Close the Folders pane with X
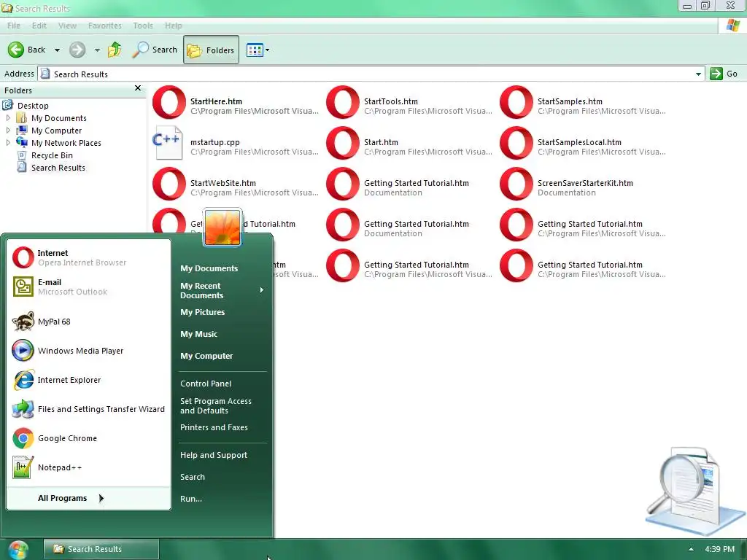747x560 pixels. click(x=138, y=88)
